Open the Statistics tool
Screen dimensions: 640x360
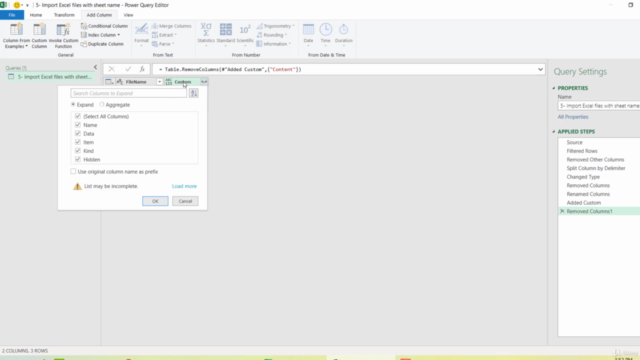coord(206,35)
